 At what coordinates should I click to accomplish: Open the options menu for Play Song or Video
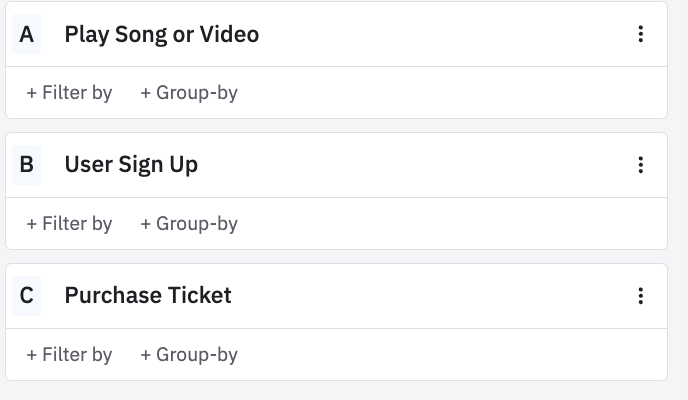(x=641, y=34)
